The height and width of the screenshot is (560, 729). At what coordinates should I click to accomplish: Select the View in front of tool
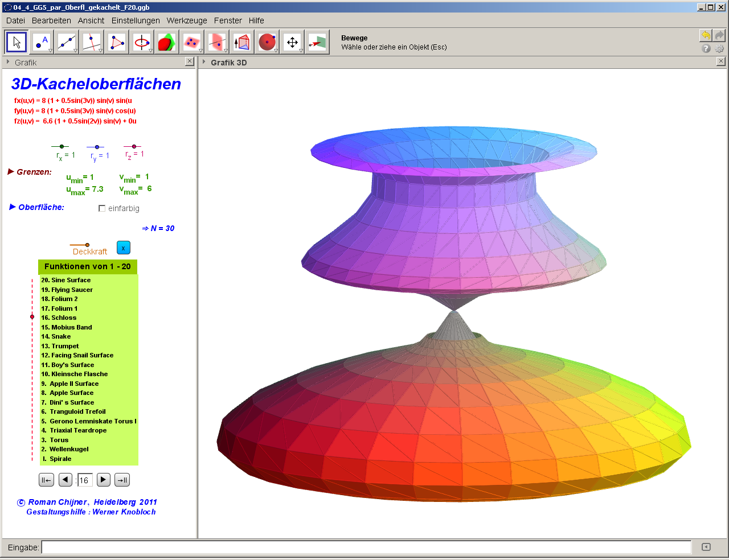pyautogui.click(x=317, y=42)
